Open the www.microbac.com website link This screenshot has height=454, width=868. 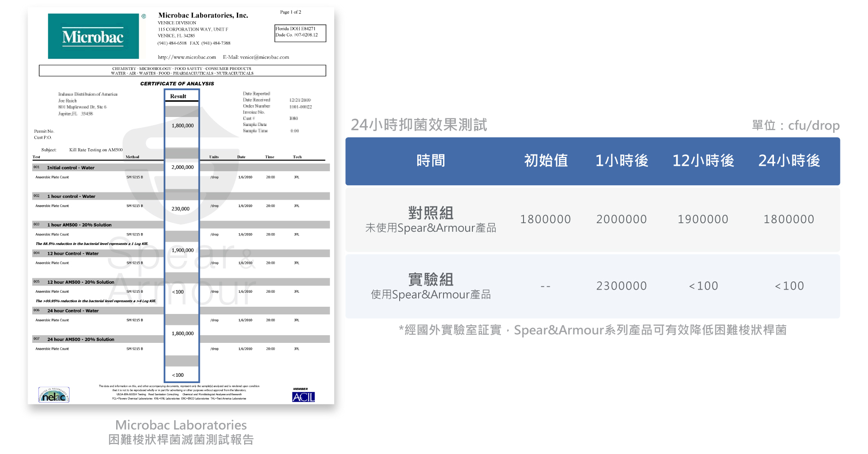point(187,57)
